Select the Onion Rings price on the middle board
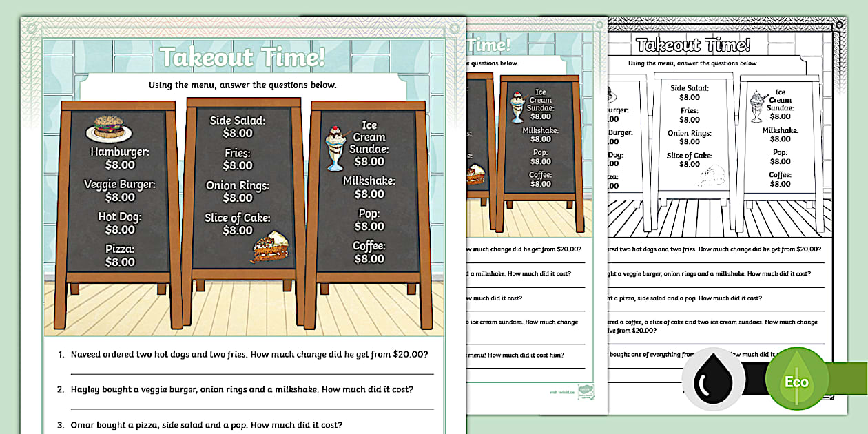 (x=238, y=198)
